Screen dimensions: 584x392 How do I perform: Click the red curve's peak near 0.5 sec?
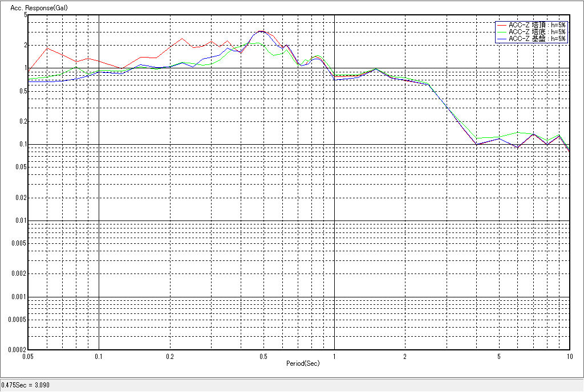(261, 31)
